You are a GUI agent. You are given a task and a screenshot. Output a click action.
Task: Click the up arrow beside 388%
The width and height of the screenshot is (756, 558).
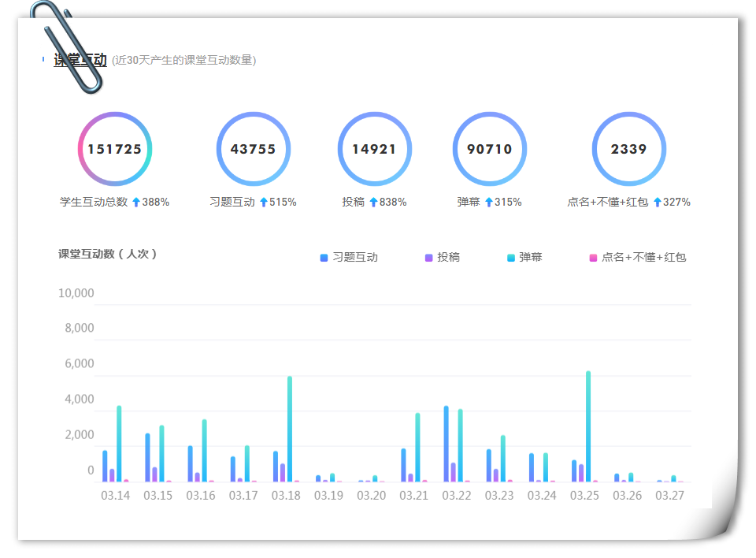[136, 203]
